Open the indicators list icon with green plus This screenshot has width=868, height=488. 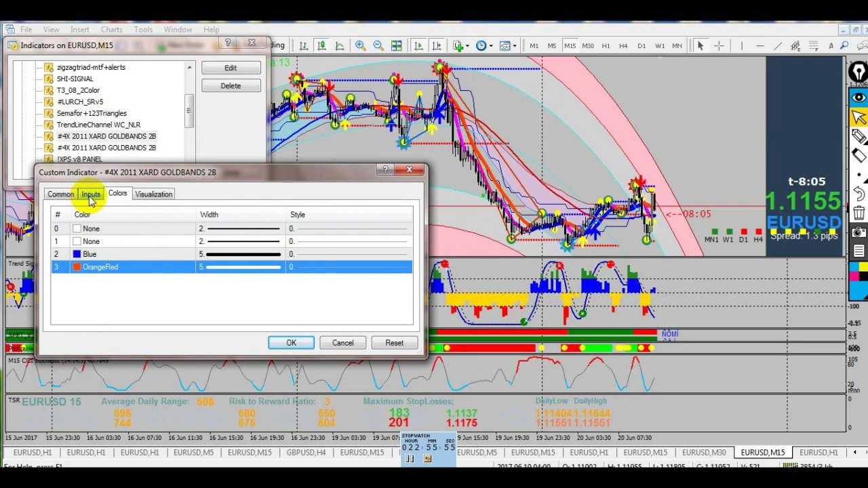pos(458,45)
